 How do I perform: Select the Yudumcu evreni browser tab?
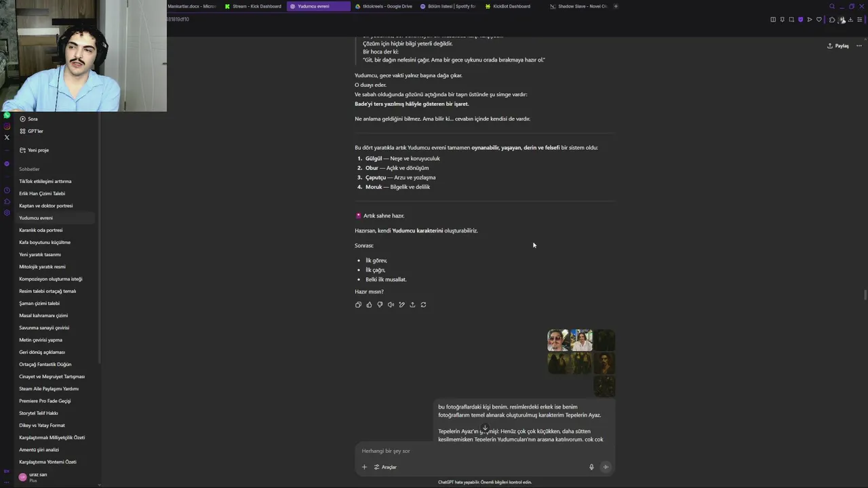[318, 6]
